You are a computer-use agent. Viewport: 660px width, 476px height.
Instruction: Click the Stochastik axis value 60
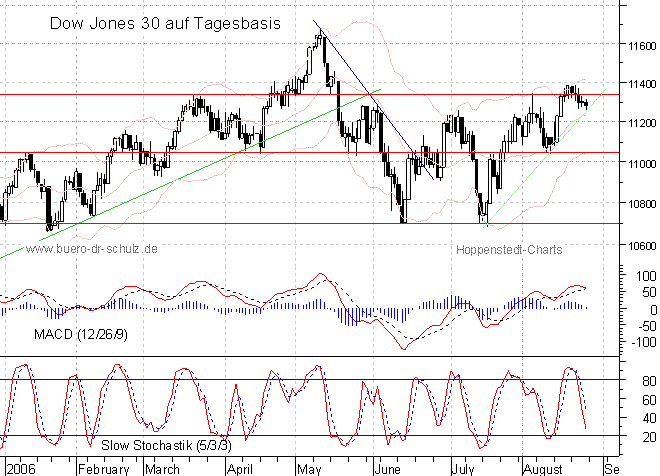[649, 400]
